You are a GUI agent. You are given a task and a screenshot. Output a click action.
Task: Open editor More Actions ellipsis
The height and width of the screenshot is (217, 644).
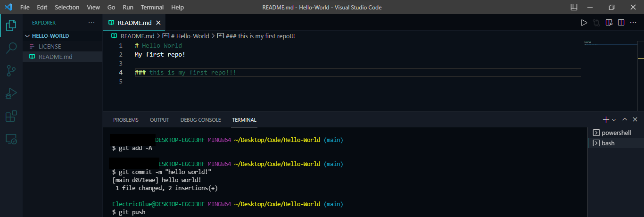coord(633,23)
